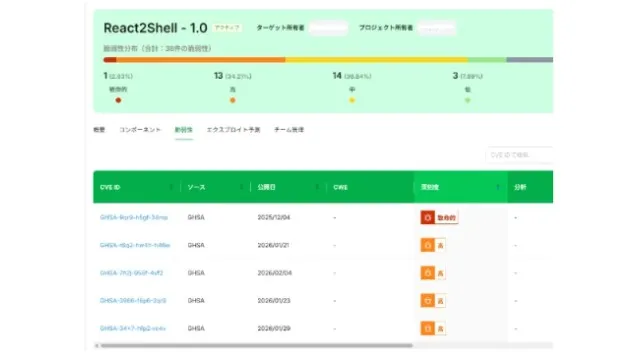Click the yellow medium-severity legend dot

tap(352, 100)
